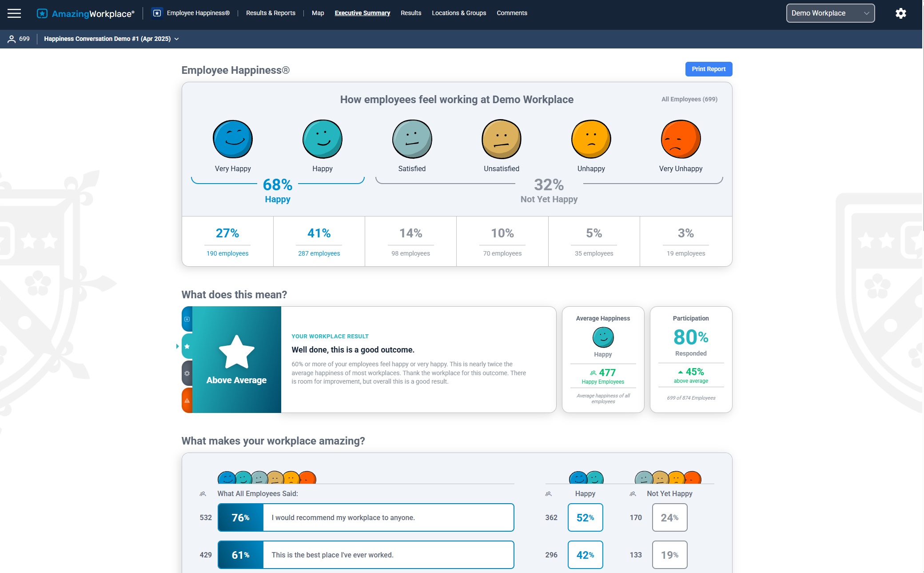Click the Happy 52% recommend box
The image size is (924, 573).
[x=585, y=517]
